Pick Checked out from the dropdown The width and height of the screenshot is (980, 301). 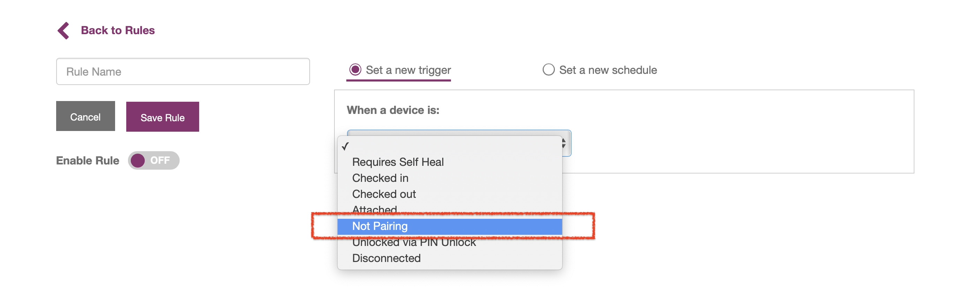(x=384, y=194)
